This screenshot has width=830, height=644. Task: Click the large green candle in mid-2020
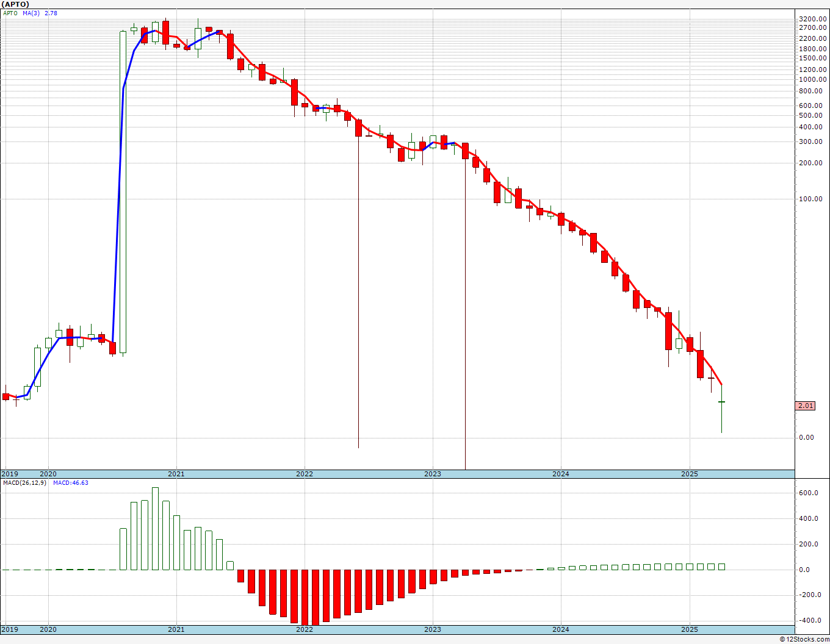[x=123, y=192]
